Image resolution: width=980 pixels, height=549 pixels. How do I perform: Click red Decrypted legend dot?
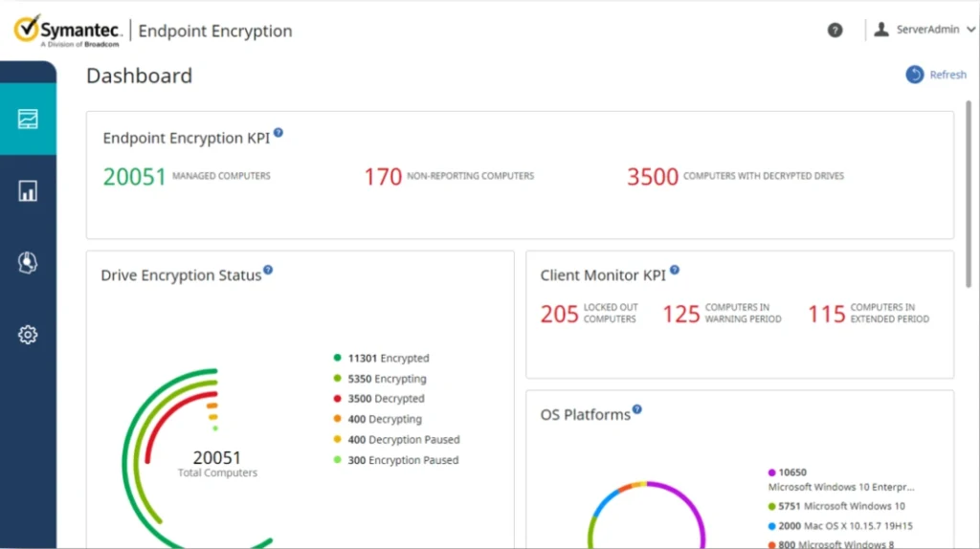pos(338,399)
